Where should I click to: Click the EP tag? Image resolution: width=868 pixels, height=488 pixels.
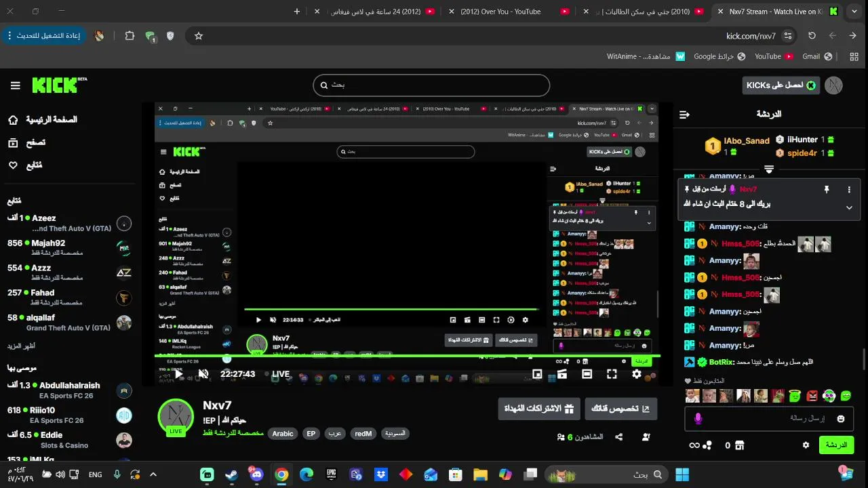pyautogui.click(x=311, y=434)
